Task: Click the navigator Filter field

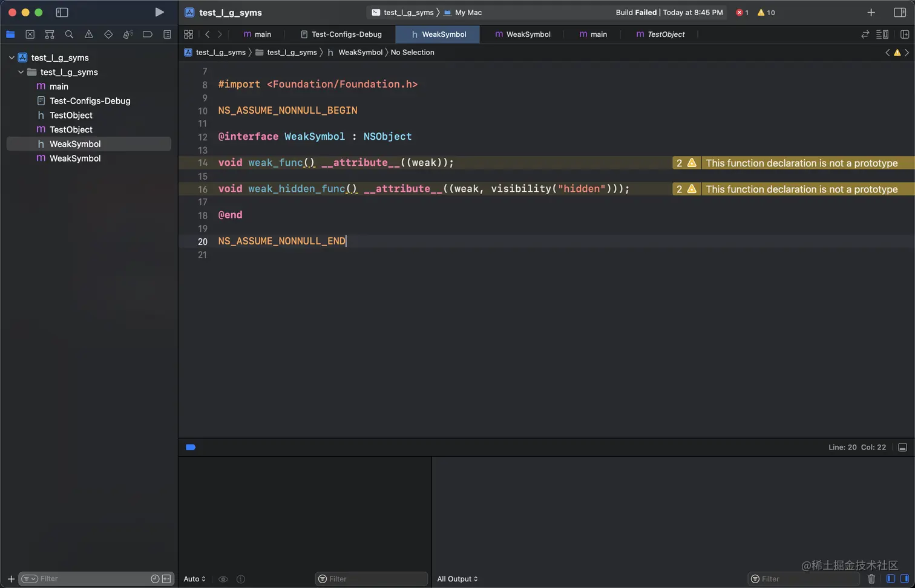Action: coord(91,579)
